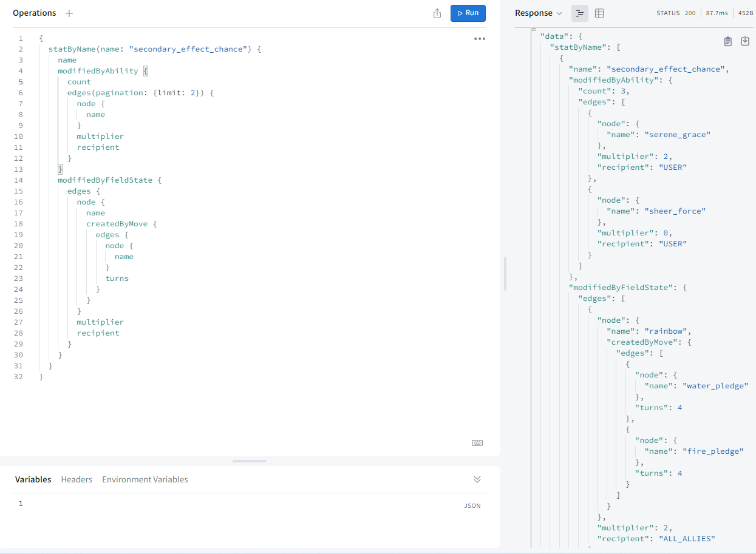Viewport: 756px width, 554px height.
Task: Click the horizontal divider above Variables panel
Action: pyautogui.click(x=249, y=461)
